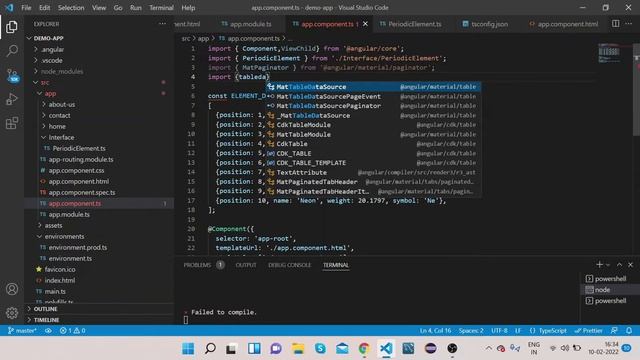Close the app.component.ts tab
The width and height of the screenshot is (640, 360).
coord(365,24)
